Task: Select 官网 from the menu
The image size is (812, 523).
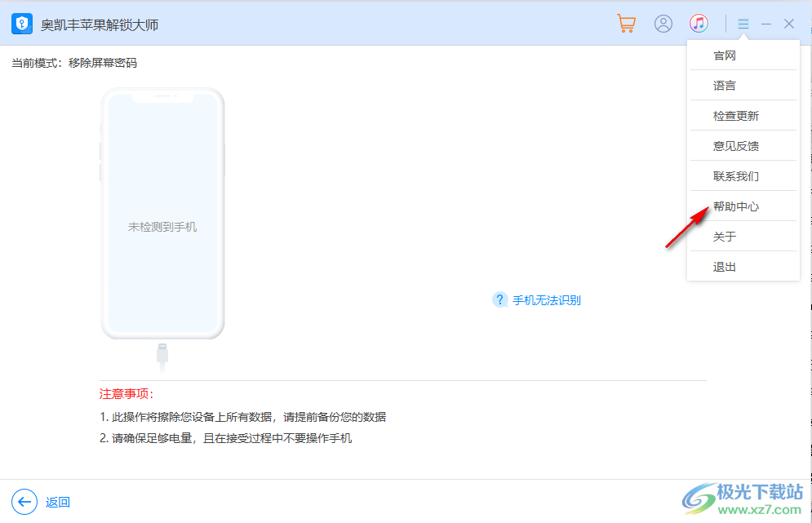Action: [743, 55]
